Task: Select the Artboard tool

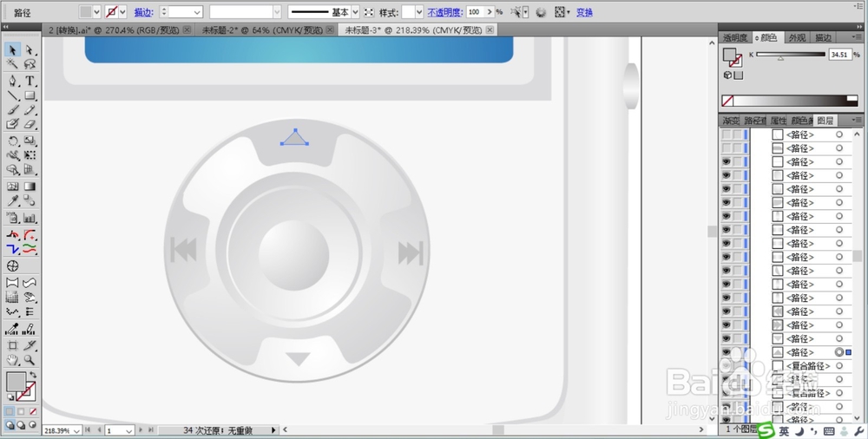Action: pyautogui.click(x=12, y=345)
